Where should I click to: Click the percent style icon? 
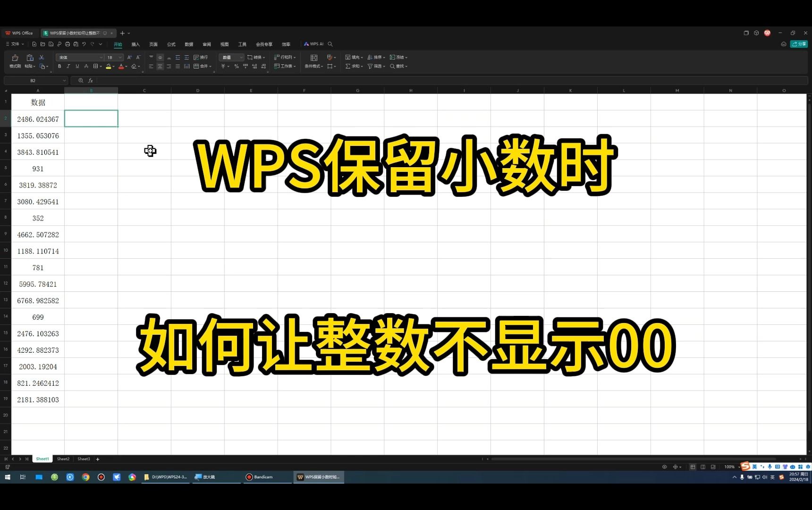click(236, 67)
